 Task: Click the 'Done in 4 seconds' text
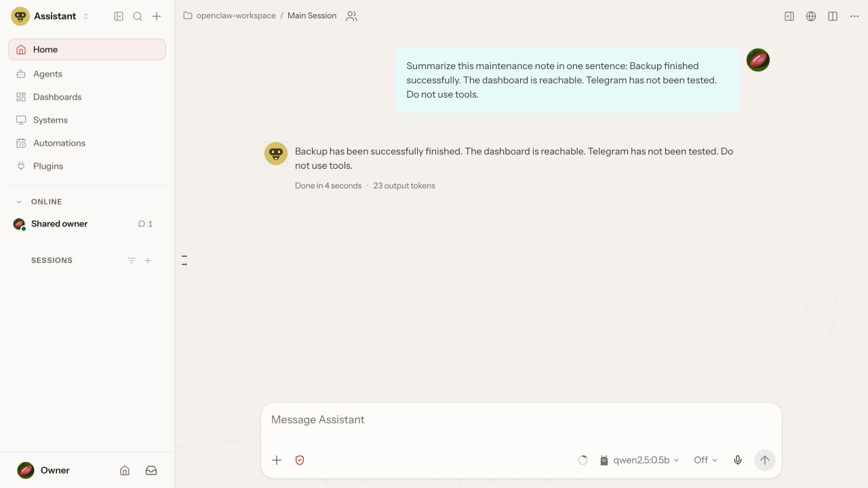point(328,186)
